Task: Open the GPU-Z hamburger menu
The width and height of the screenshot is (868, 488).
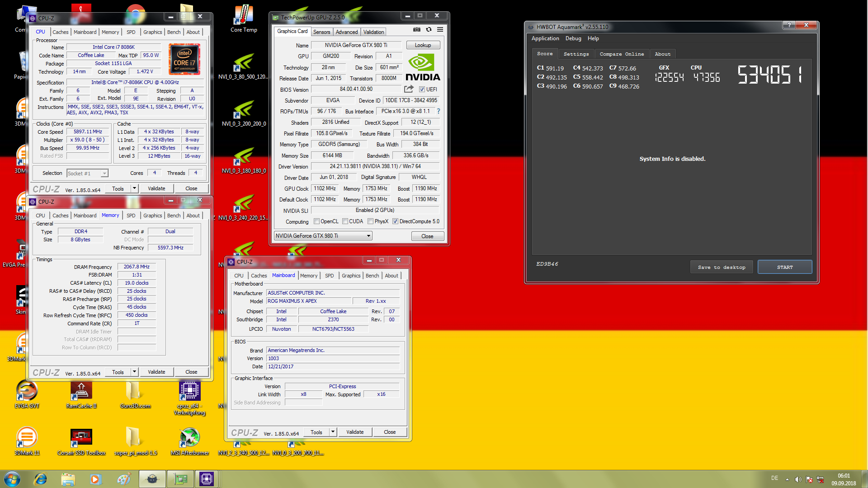Action: click(440, 30)
